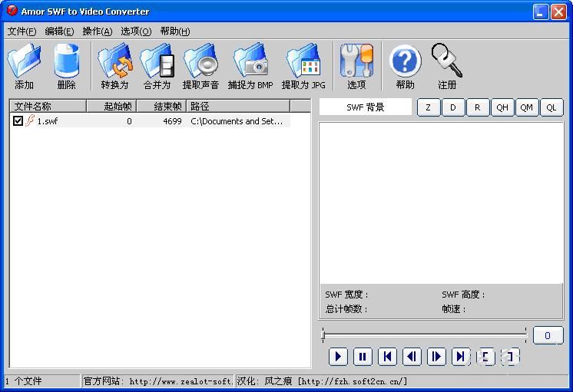The width and height of the screenshot is (573, 392).
Task: Click the 提取声音 (Extract sound) icon
Action: [x=200, y=61]
